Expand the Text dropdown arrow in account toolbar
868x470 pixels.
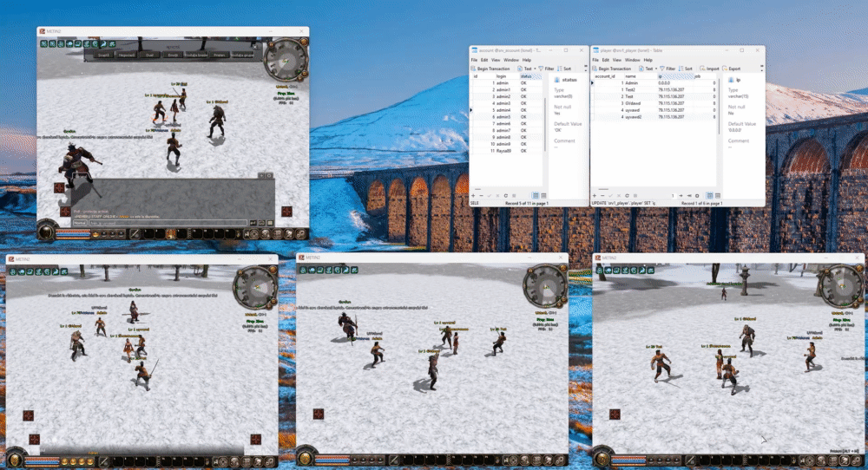click(535, 69)
